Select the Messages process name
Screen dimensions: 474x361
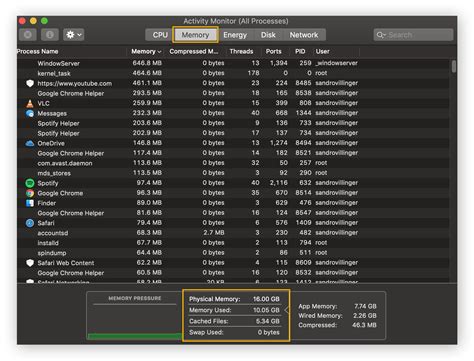click(52, 113)
